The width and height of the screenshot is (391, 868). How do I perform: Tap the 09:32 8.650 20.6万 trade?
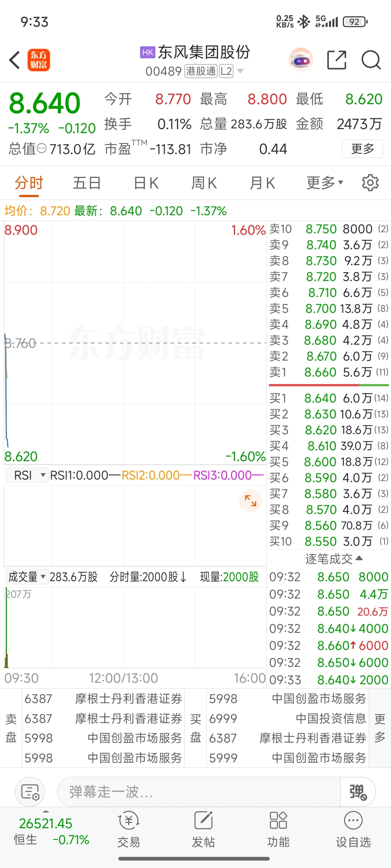point(329,611)
